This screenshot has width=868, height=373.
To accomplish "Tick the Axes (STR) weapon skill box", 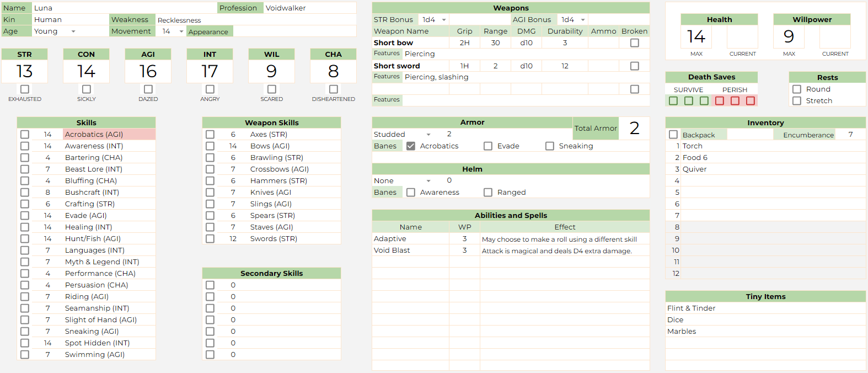I will [x=210, y=134].
